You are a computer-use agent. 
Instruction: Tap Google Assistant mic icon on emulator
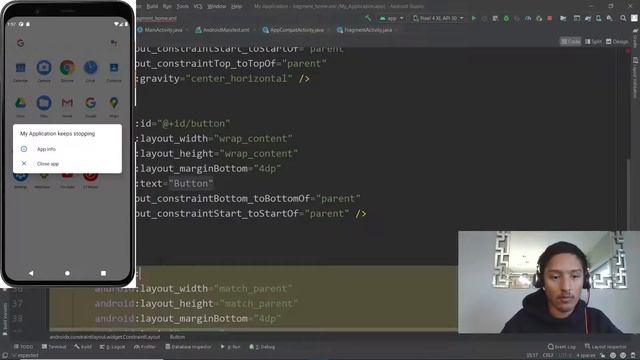click(x=114, y=43)
